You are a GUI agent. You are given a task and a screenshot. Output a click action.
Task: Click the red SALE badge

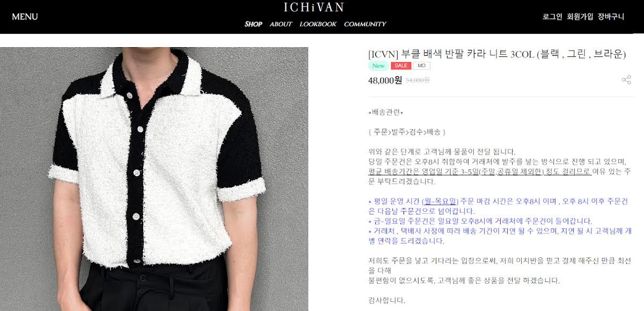point(401,66)
